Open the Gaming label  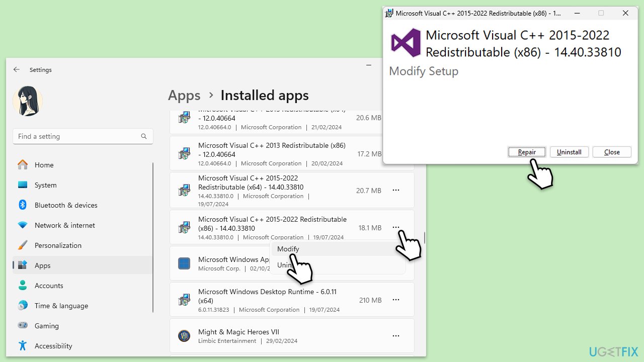coord(47,326)
